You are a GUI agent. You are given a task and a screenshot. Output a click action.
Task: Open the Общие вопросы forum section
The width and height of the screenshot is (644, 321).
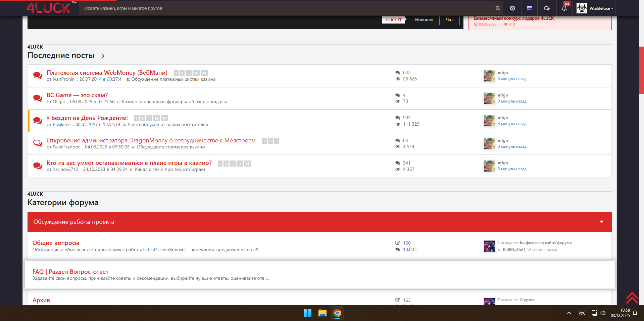pyautogui.click(x=56, y=243)
